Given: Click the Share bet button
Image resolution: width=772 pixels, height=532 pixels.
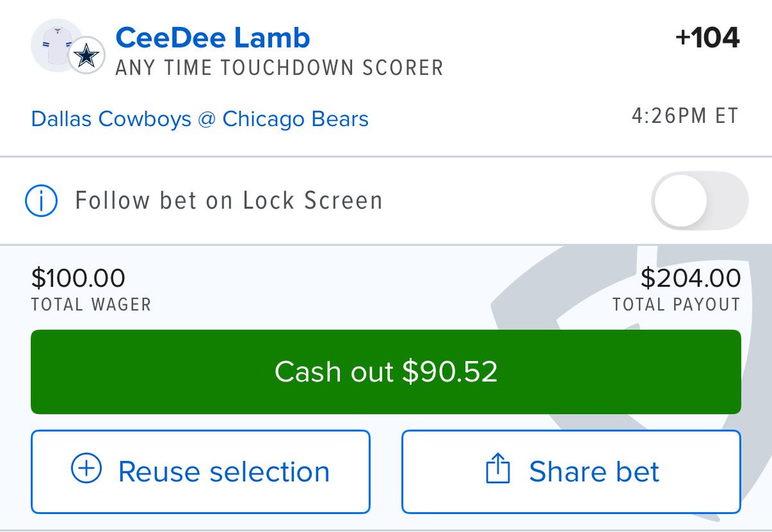Looking at the screenshot, I should [571, 472].
